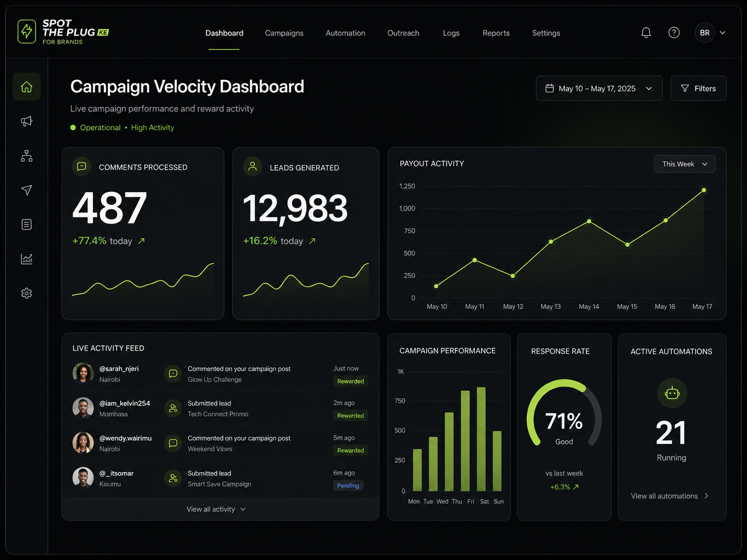Follow View all automations link
Viewport: 747px width, 560px height.
point(670,496)
